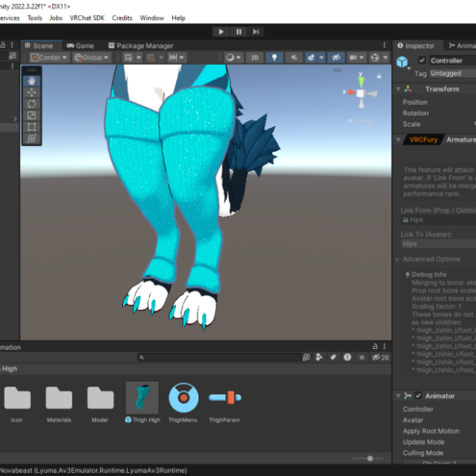This screenshot has width=476, height=476.
Task: Open the Jobs menu
Action: [56, 18]
